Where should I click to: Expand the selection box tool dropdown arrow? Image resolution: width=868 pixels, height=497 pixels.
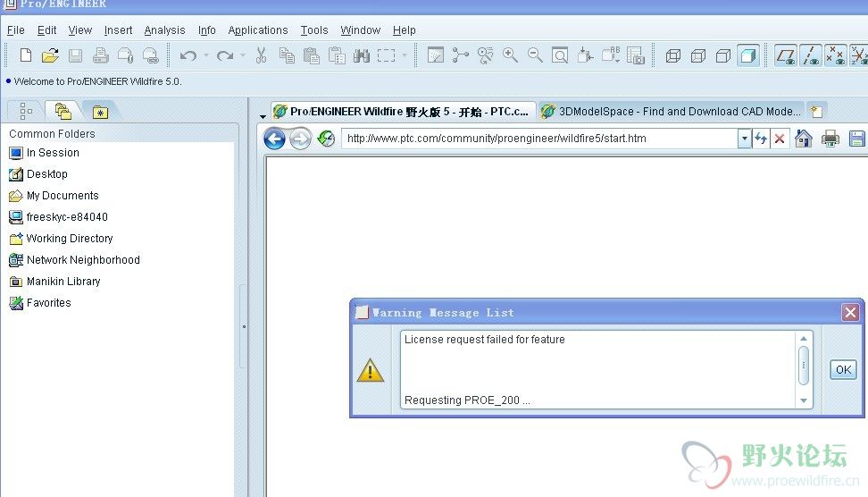[x=405, y=55]
